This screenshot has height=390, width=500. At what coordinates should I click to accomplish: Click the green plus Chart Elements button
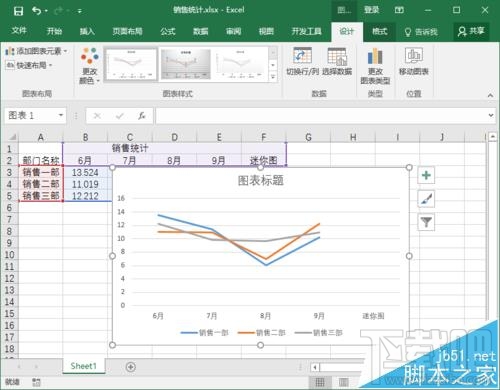coord(426,175)
